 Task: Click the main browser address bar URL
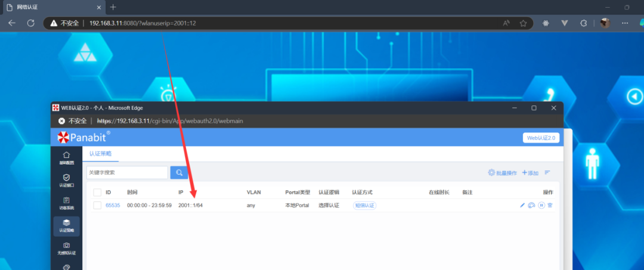(x=143, y=23)
